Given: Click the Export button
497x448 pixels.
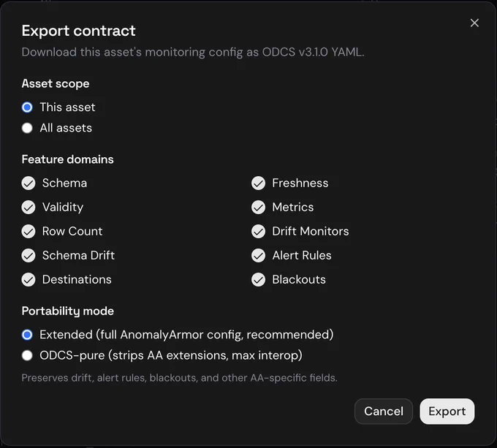Looking at the screenshot, I should [447, 411].
